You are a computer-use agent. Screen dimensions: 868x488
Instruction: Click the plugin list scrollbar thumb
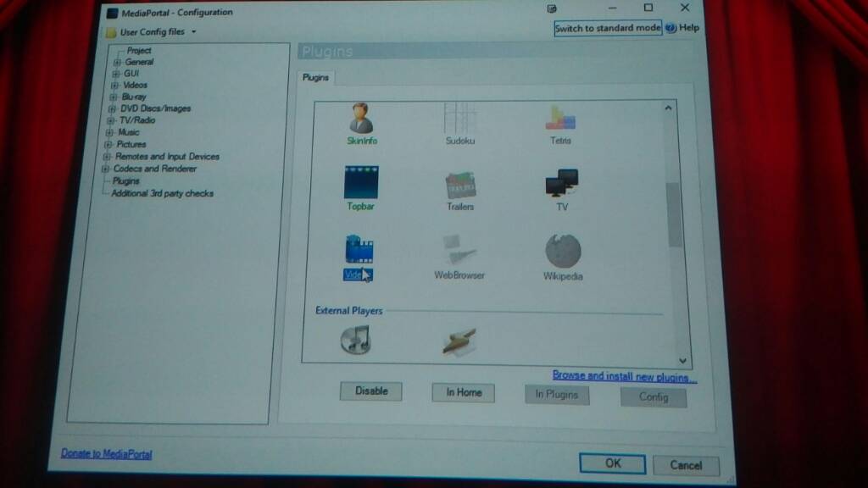[x=674, y=214]
